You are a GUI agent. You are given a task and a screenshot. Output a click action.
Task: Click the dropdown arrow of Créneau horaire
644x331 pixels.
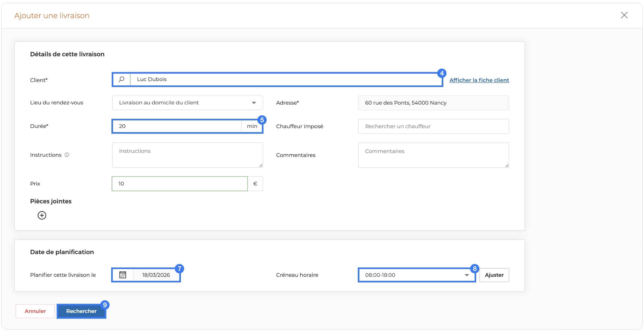[467, 275]
